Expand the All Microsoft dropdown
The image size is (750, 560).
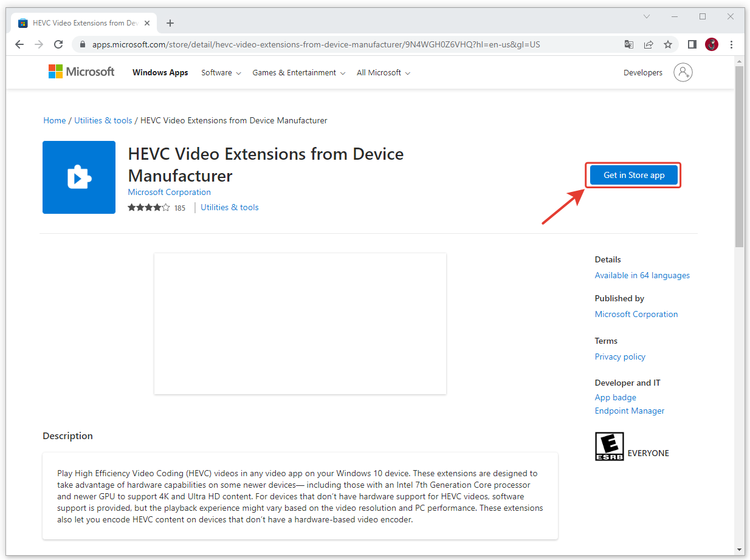tap(383, 73)
